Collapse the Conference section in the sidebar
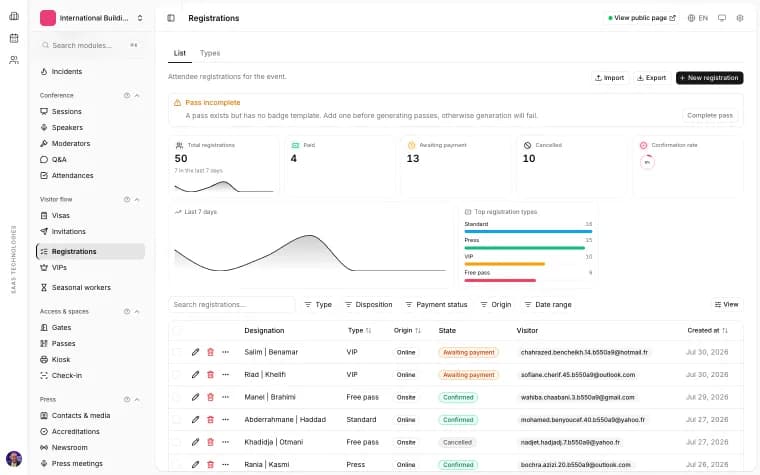This screenshot has width=760, height=475. coord(137,95)
